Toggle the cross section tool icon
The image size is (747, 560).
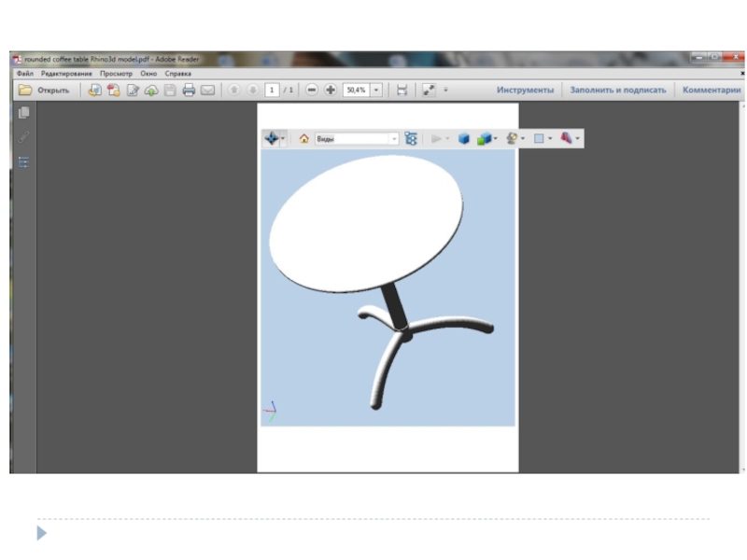pos(566,138)
